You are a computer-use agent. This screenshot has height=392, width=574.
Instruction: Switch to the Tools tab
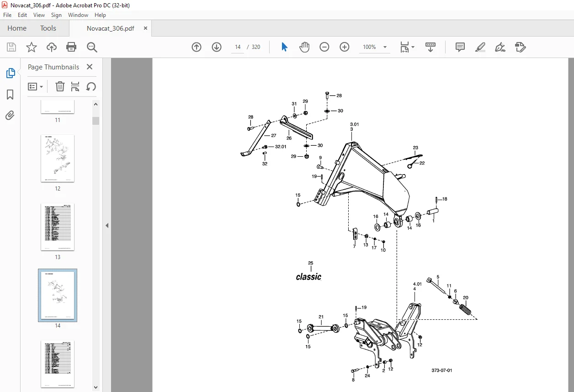(x=48, y=28)
